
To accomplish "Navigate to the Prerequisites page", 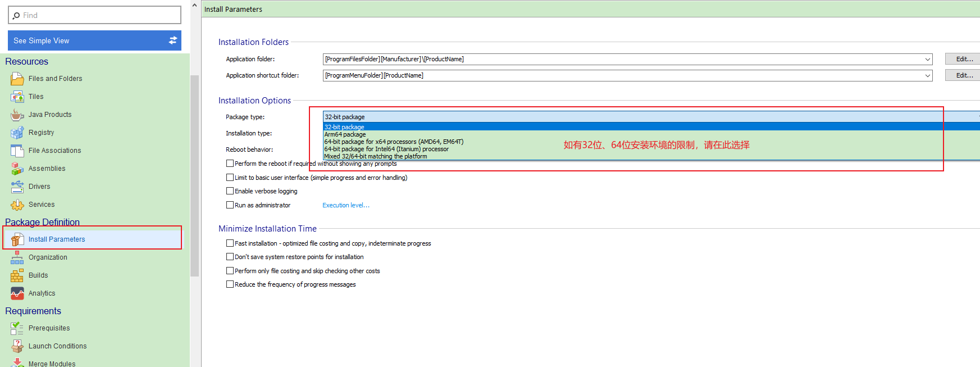I will pos(49,328).
